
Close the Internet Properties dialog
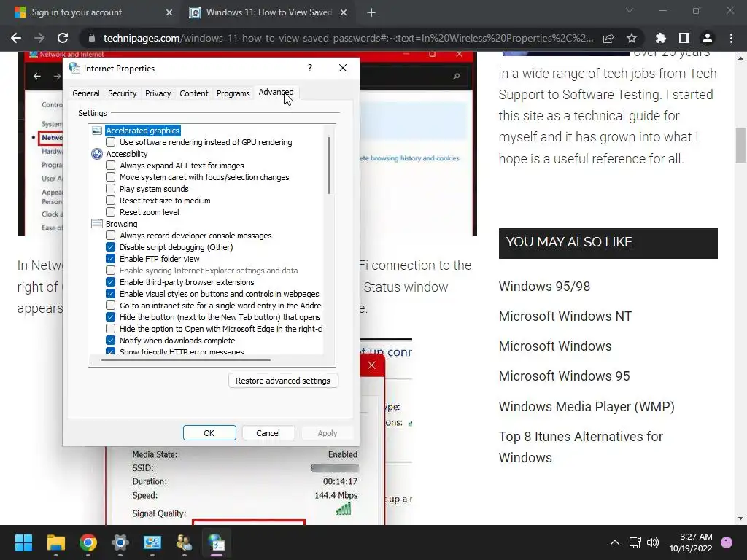[343, 68]
